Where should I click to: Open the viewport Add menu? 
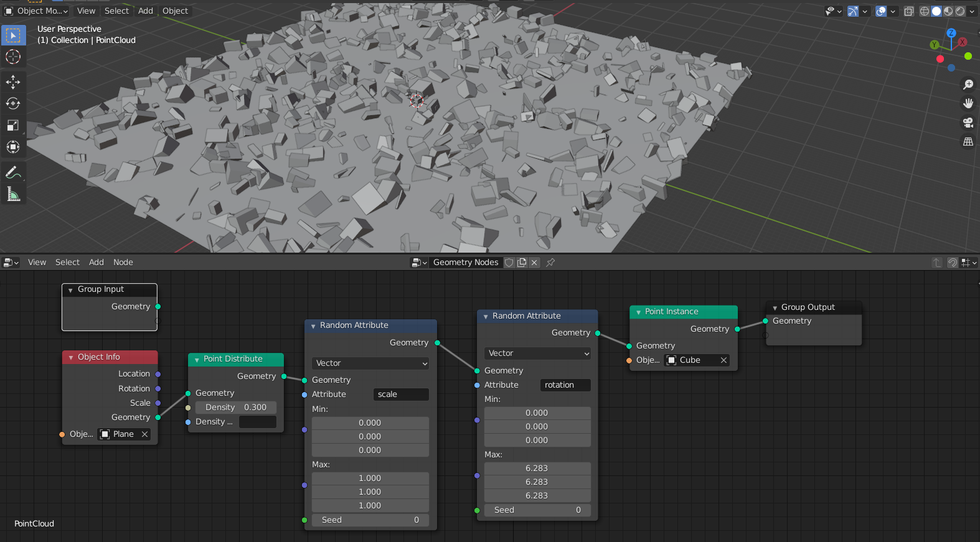[x=145, y=11]
